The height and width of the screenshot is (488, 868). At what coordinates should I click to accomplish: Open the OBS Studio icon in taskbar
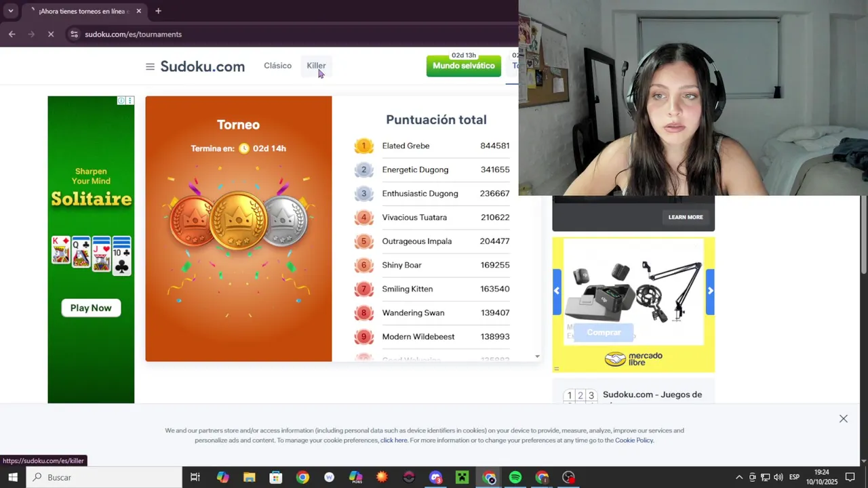tap(568, 477)
